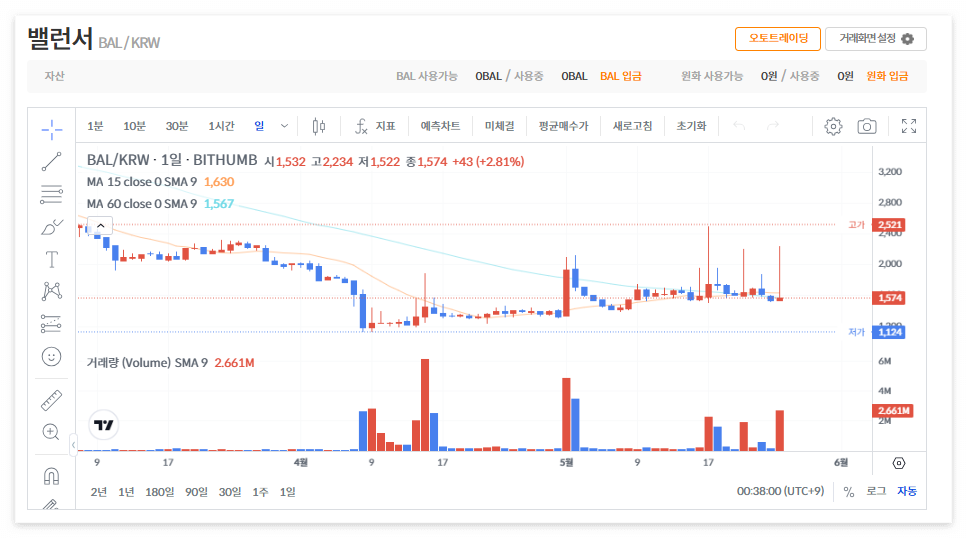Open timezone menu 00:38:00 (UTC+9)

coord(781,492)
